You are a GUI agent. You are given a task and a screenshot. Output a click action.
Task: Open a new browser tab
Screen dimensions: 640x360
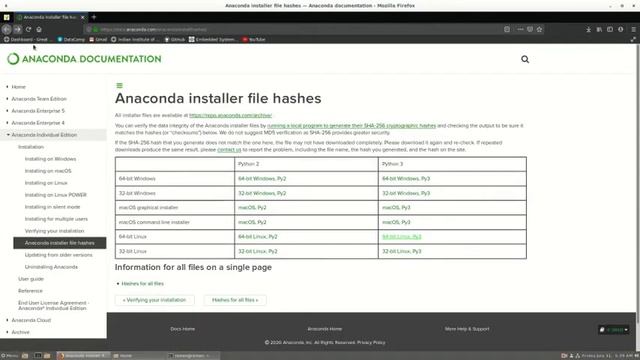tap(94, 17)
